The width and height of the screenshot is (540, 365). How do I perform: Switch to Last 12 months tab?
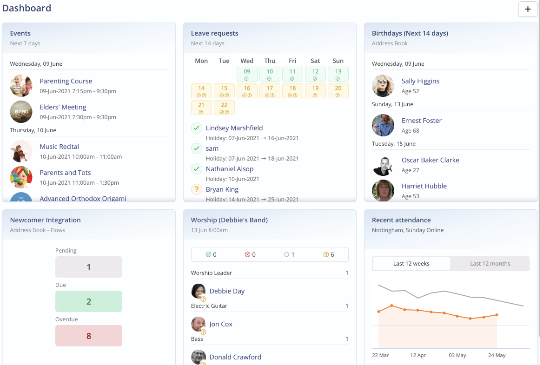(x=490, y=264)
